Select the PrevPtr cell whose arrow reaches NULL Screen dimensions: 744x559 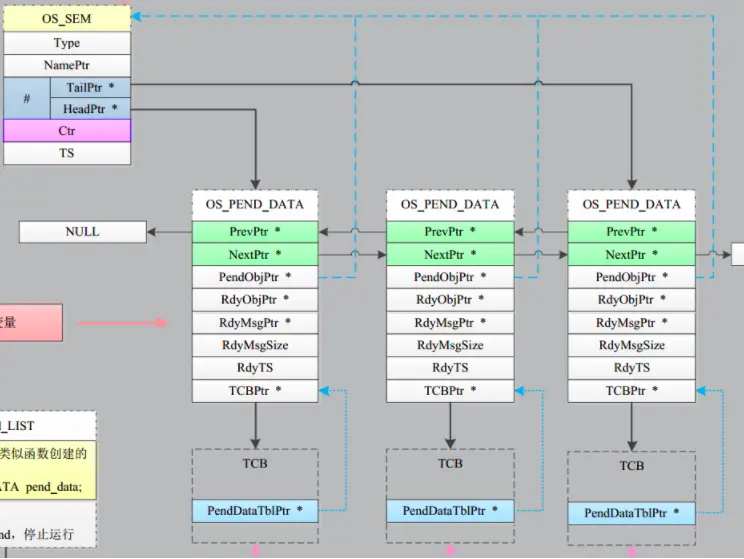(x=255, y=232)
